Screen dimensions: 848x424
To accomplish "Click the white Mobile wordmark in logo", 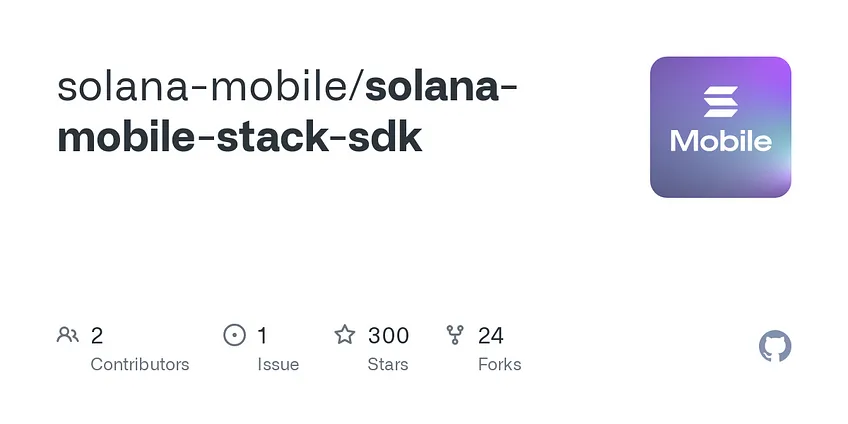I will (720, 141).
